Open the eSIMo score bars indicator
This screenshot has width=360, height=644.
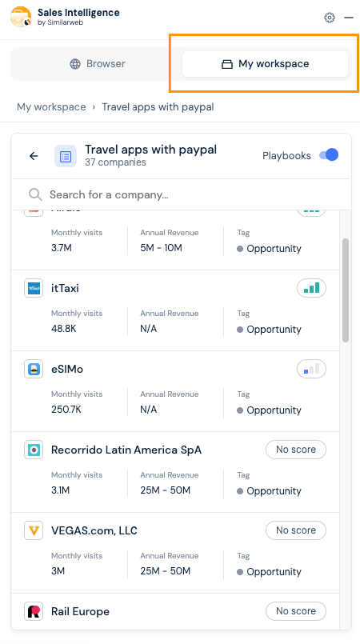pos(311,370)
